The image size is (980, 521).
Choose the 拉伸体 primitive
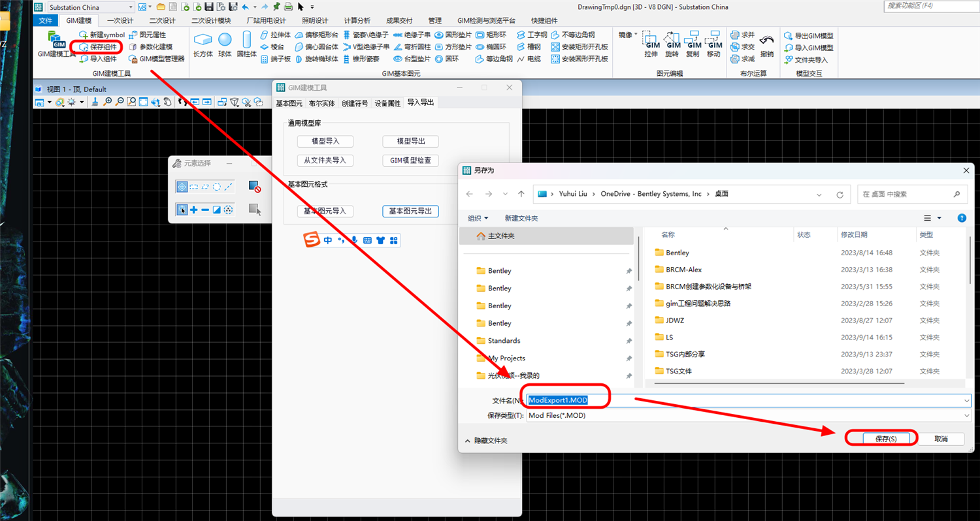tap(276, 35)
